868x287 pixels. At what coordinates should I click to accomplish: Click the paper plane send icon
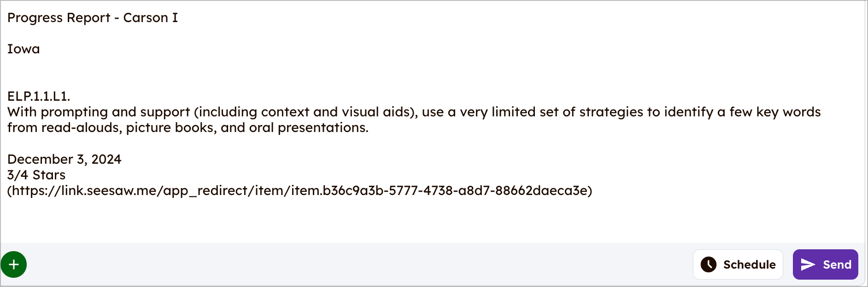(808, 264)
